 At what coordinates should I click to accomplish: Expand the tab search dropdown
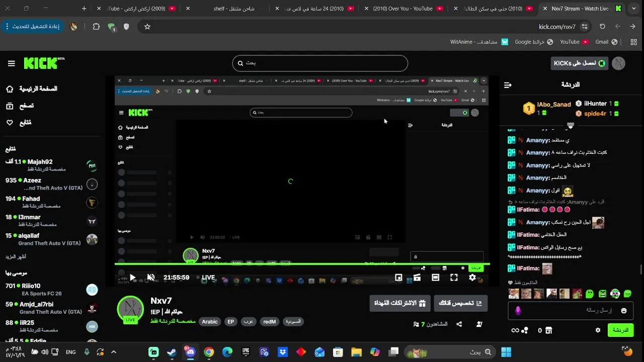coord(633,9)
